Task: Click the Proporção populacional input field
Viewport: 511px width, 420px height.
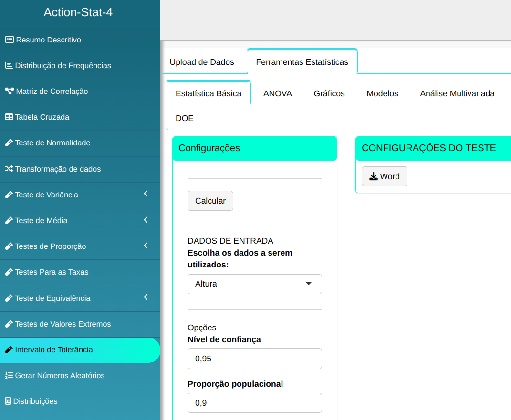Action: [x=255, y=403]
